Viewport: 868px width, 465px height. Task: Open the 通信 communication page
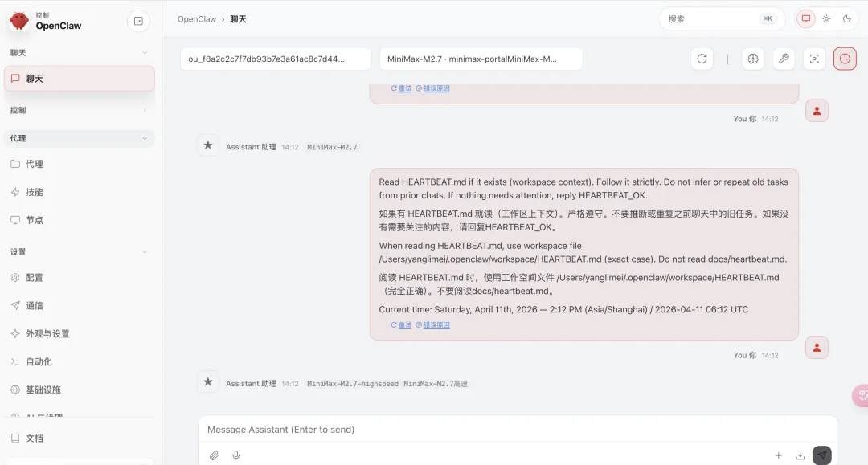79,306
